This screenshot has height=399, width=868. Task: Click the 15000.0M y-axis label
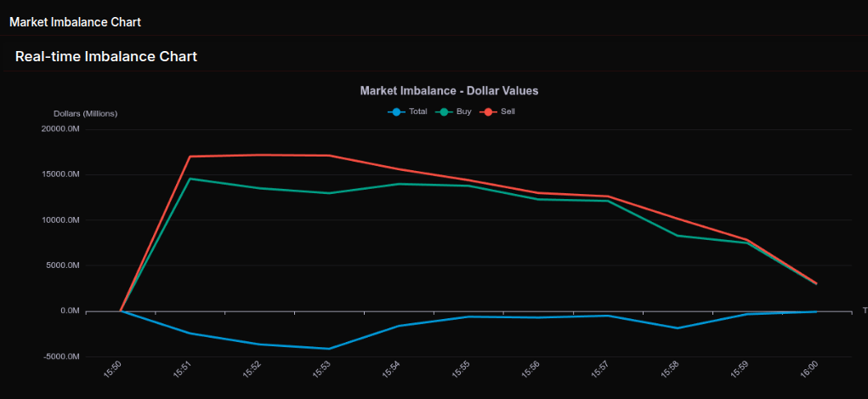tap(61, 174)
